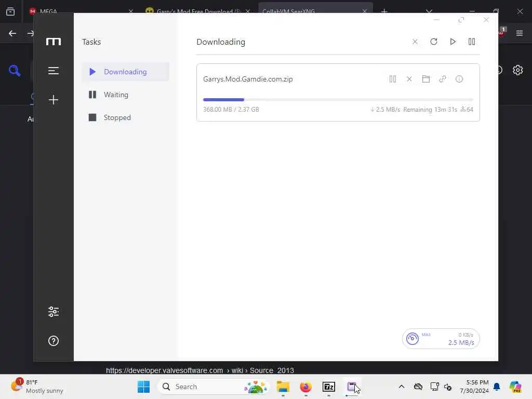Click the Motrix logo in sidebar
The image size is (532, 399).
[x=54, y=42]
